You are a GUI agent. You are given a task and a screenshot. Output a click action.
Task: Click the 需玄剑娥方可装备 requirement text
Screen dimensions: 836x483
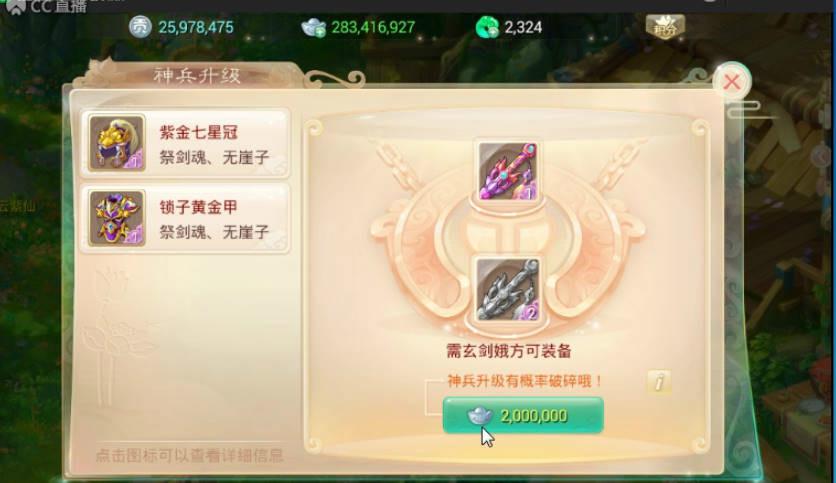click(509, 351)
